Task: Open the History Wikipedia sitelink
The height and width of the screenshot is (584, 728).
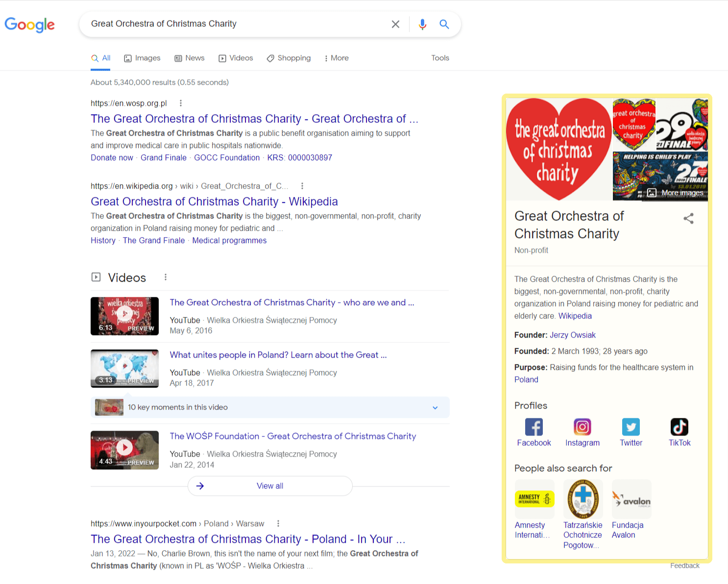Action: [x=103, y=240]
